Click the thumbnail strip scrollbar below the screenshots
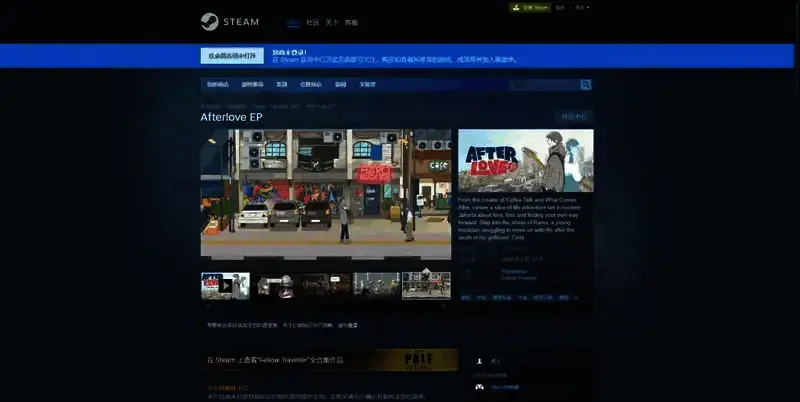The image size is (800, 402). pos(325,305)
